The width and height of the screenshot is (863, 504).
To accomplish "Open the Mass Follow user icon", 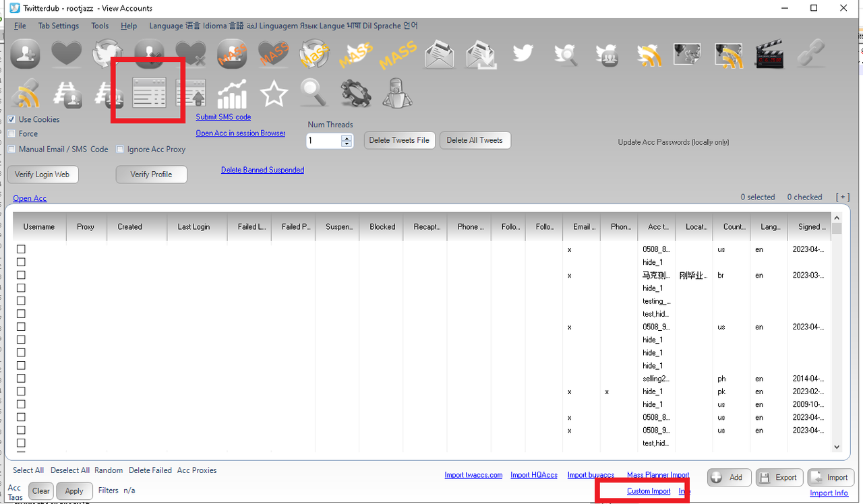I will [x=232, y=55].
